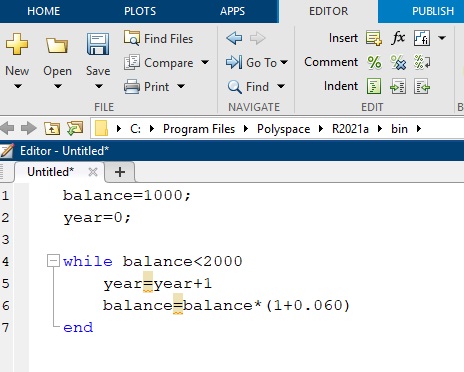Open the Print dropdown arrow
Viewport: 464px width, 372px height.
point(181,86)
